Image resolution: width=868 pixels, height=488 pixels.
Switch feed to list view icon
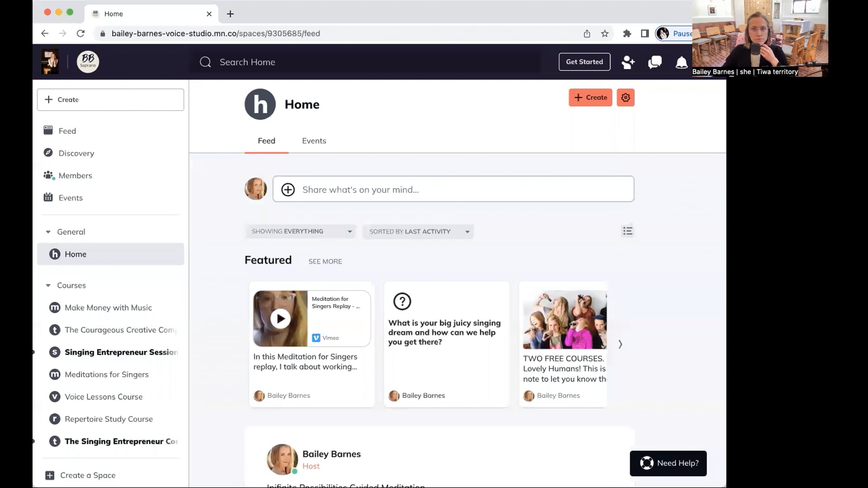(627, 231)
